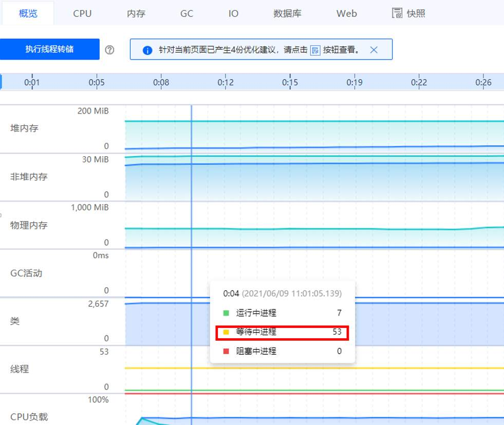This screenshot has height=425, width=504.
Task: Close the optimization suggestion banner
Action: pos(374,50)
